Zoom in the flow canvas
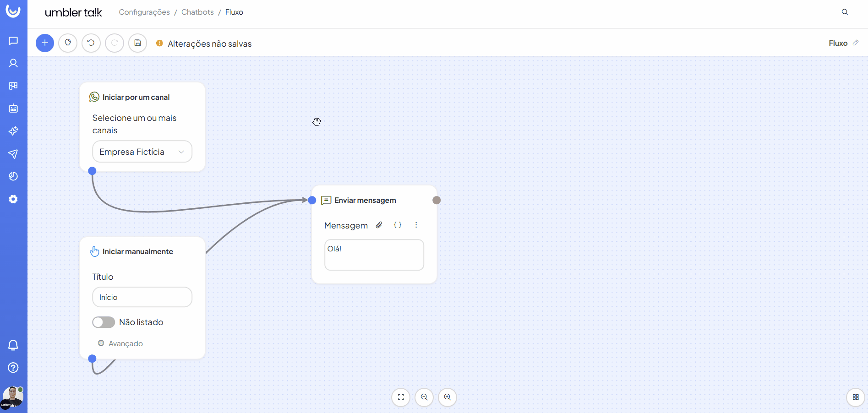 (x=448, y=397)
